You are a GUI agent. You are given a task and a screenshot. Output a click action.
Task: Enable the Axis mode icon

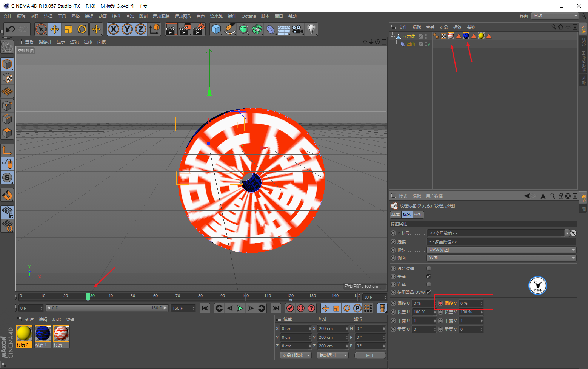[x=7, y=150]
